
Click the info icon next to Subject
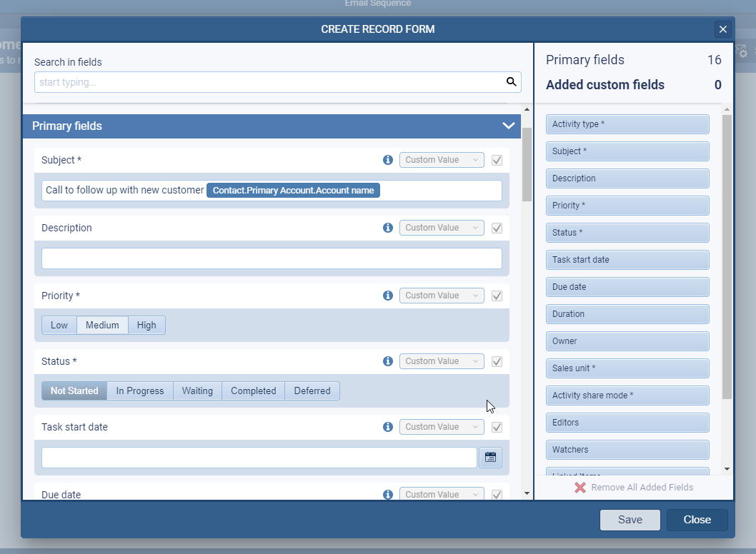pyautogui.click(x=388, y=160)
